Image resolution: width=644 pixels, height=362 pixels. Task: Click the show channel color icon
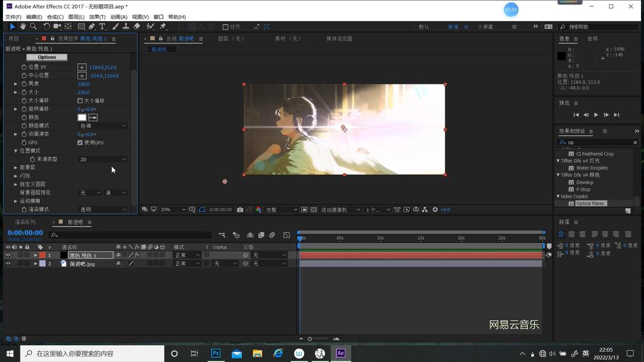[259, 210]
